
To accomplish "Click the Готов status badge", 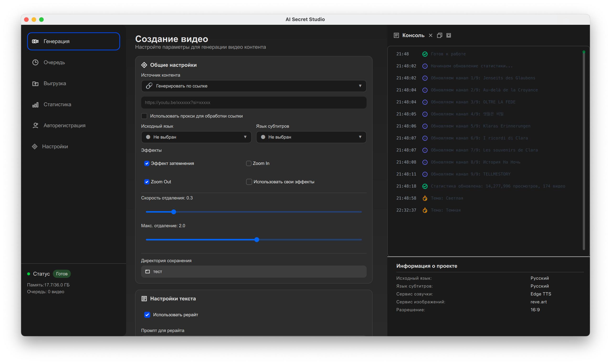I will pos(62,274).
